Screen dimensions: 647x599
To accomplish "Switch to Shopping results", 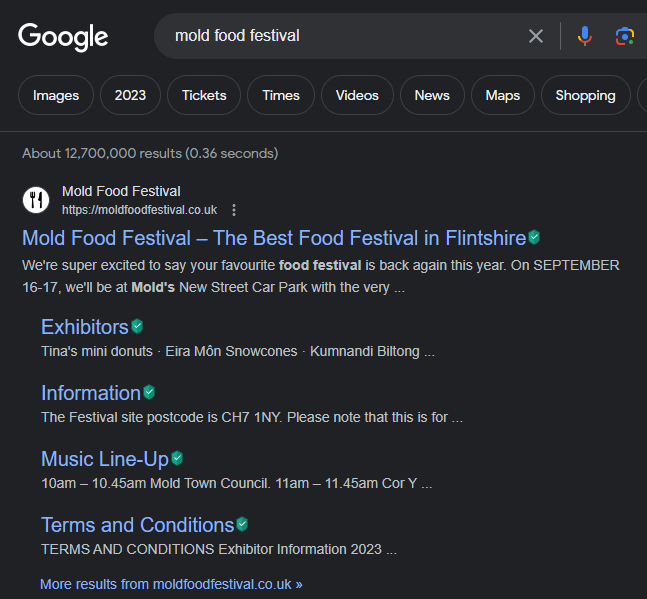I will coord(586,95).
